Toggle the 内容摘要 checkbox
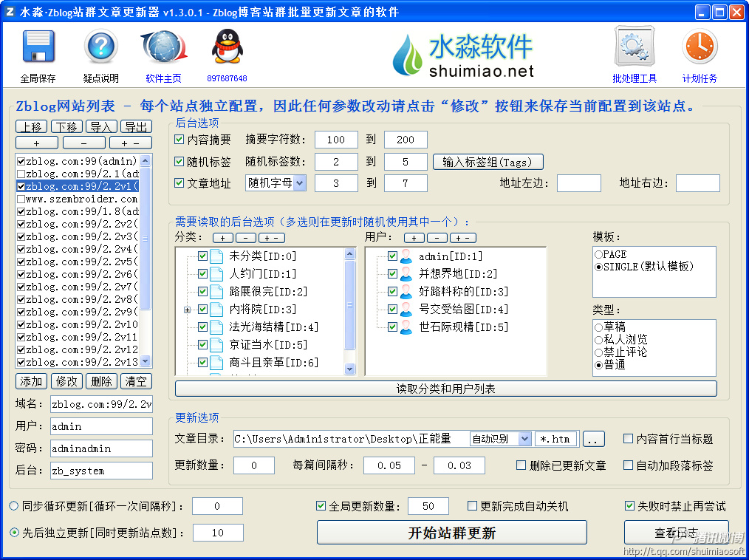The image size is (749, 560). 179,140
